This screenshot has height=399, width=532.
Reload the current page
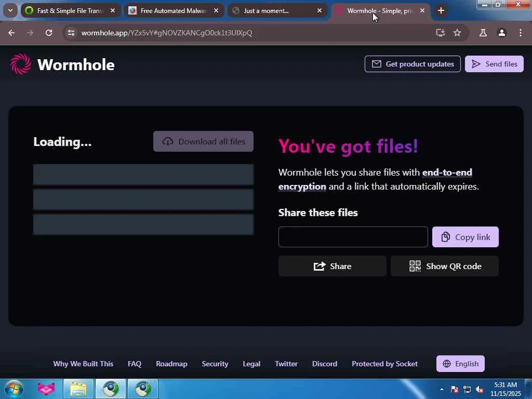[x=49, y=33]
